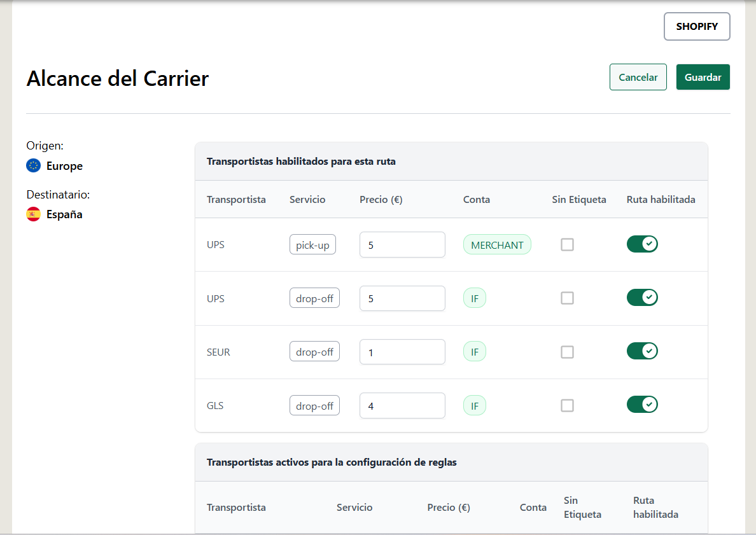Click Sin Etiqueta header in the rules table
Image resolution: width=756 pixels, height=535 pixels.
[x=582, y=508]
